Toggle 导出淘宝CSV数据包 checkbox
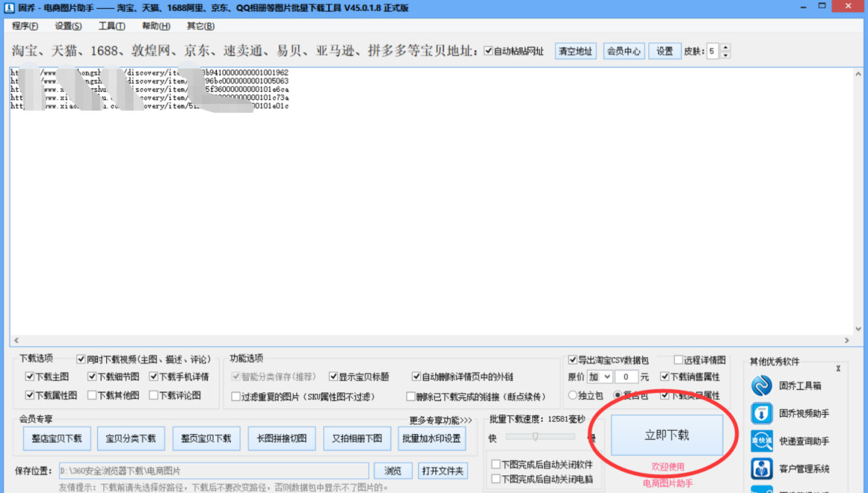The image size is (868, 493). [573, 360]
